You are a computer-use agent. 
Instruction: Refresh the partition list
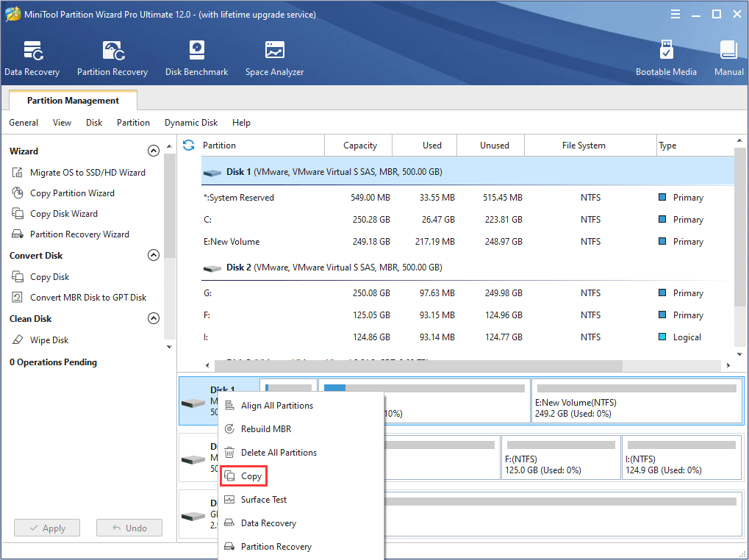(x=189, y=145)
